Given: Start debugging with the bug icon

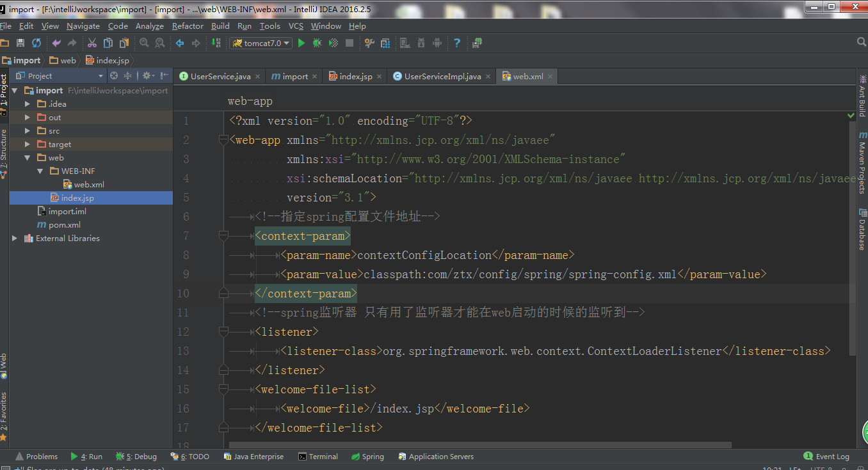Looking at the screenshot, I should 317,43.
